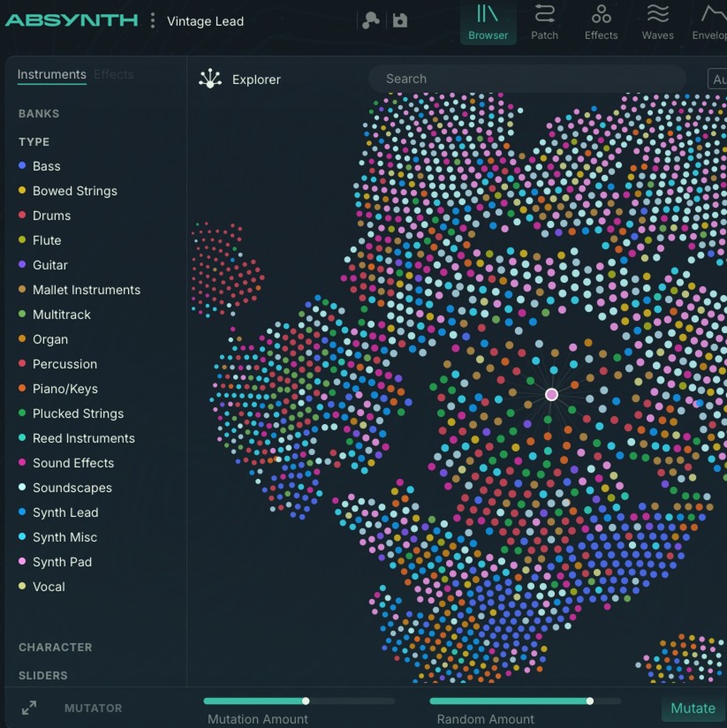
Task: Click inside the Search field
Action: (527, 79)
